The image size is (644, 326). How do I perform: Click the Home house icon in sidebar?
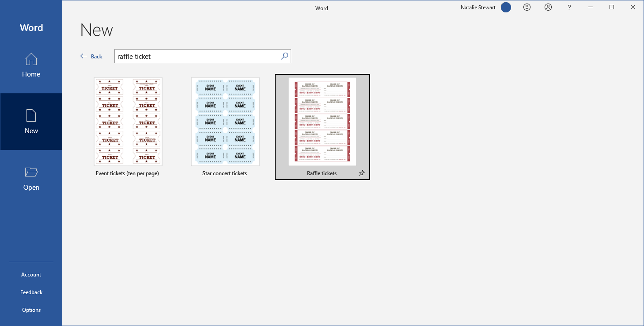pos(31,59)
